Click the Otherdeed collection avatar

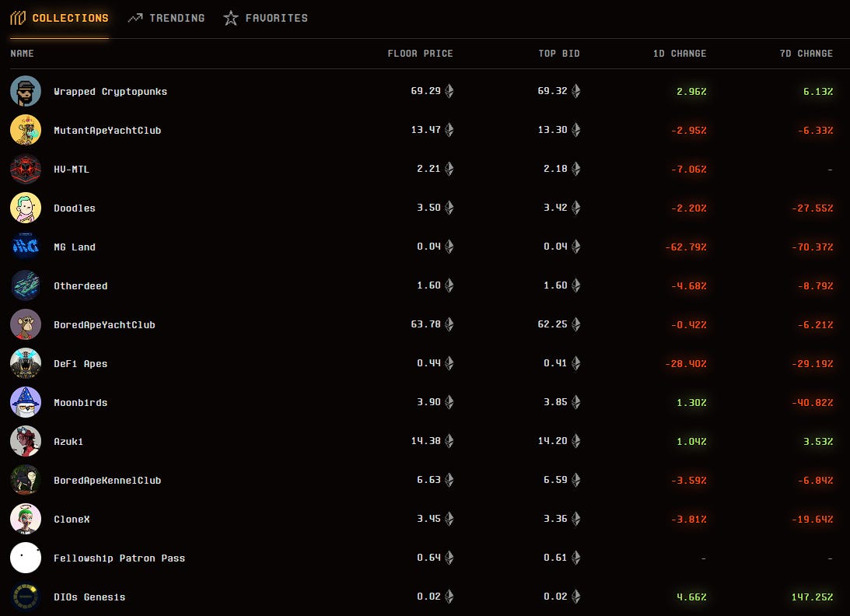click(x=26, y=285)
